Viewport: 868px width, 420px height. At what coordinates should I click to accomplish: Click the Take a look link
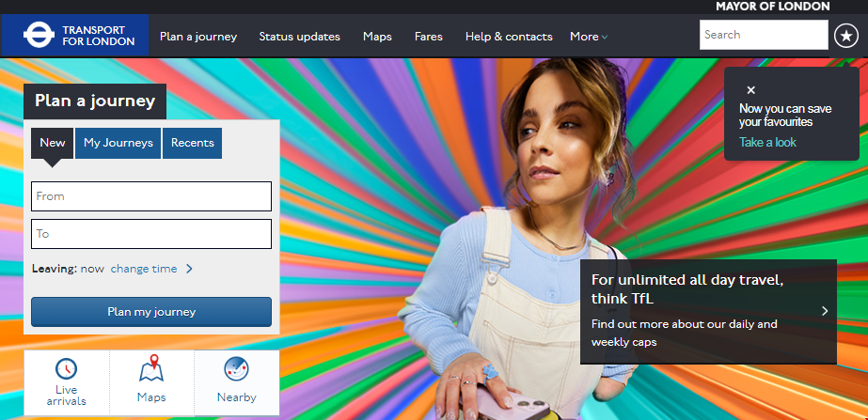pyautogui.click(x=767, y=143)
